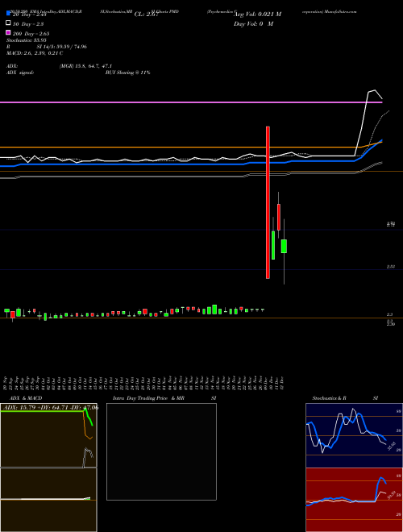Select the '50 Day - 2.8' legend text
This screenshot has width=403, height=532.
(28, 24)
